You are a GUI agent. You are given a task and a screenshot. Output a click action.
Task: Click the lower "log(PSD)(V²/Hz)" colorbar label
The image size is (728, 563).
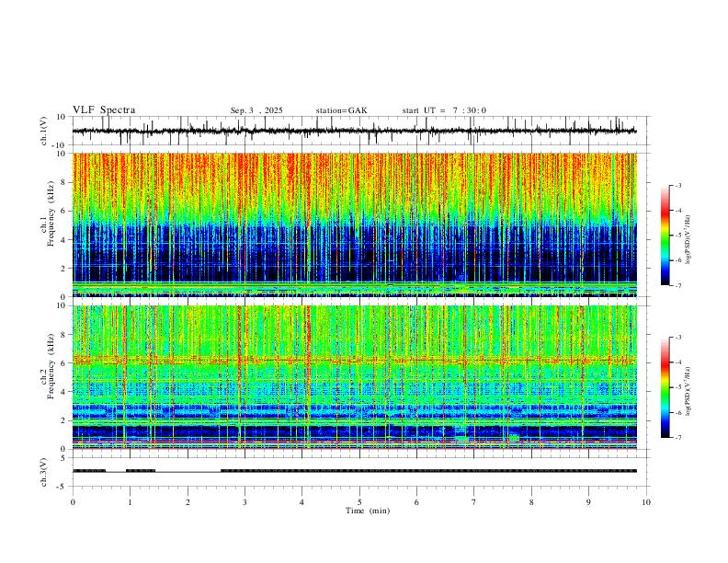(688, 391)
